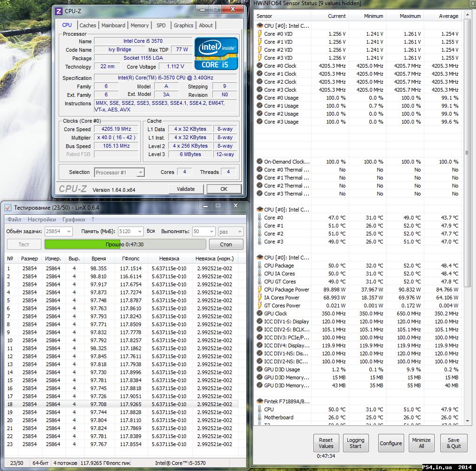Click the icon beside ICC DIV3: PCIe row
This screenshot has height=471, width=476.
259,338
